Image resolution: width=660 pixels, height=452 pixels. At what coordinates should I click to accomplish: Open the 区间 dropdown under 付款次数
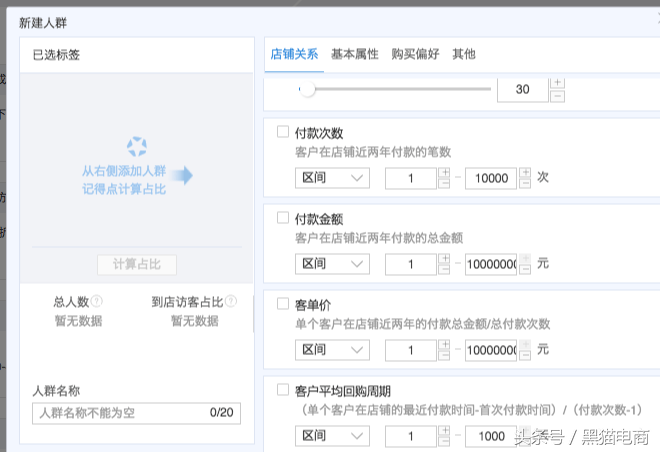(x=333, y=178)
